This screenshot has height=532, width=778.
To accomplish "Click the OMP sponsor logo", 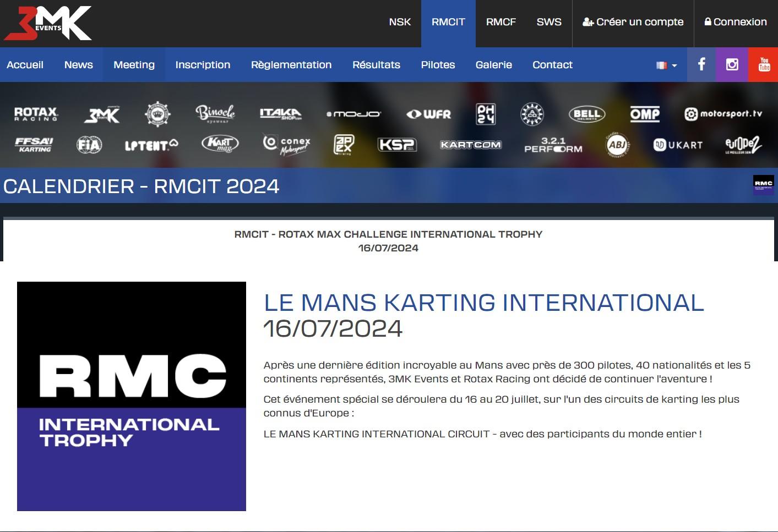I will click(x=645, y=114).
